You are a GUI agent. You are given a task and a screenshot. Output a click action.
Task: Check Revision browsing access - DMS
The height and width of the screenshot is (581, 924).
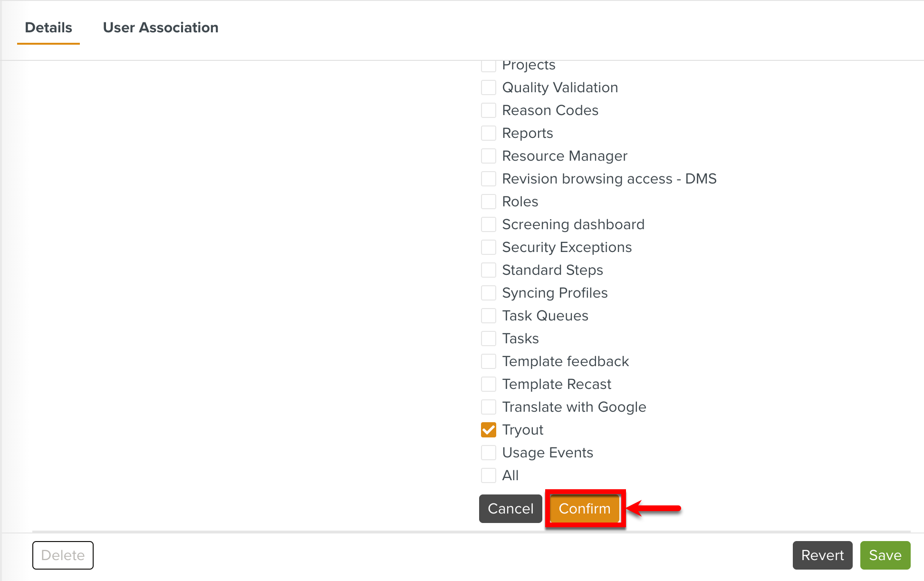(x=488, y=178)
